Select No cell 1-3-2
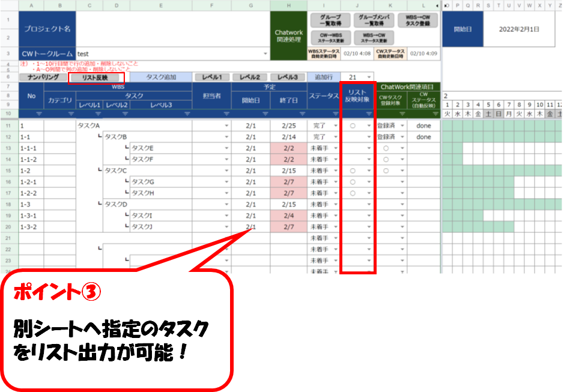564x392 pixels. [x=31, y=227]
